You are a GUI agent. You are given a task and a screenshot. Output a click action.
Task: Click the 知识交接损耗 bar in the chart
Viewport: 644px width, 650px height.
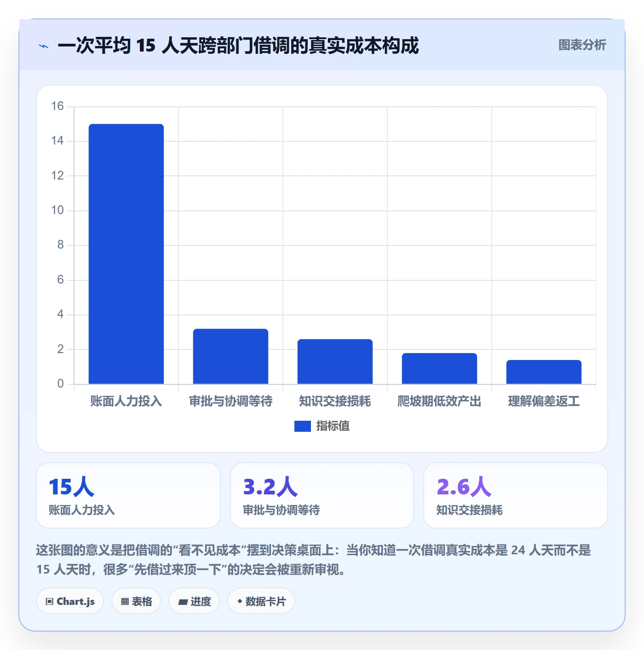click(335, 361)
